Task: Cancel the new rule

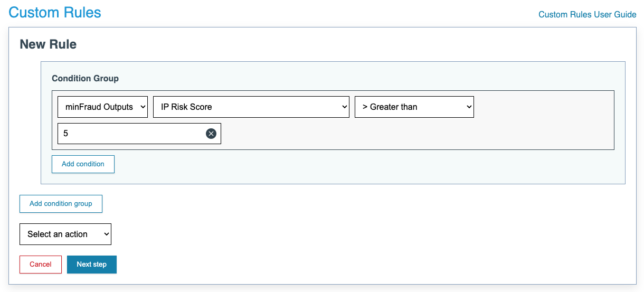Action: pos(41,265)
